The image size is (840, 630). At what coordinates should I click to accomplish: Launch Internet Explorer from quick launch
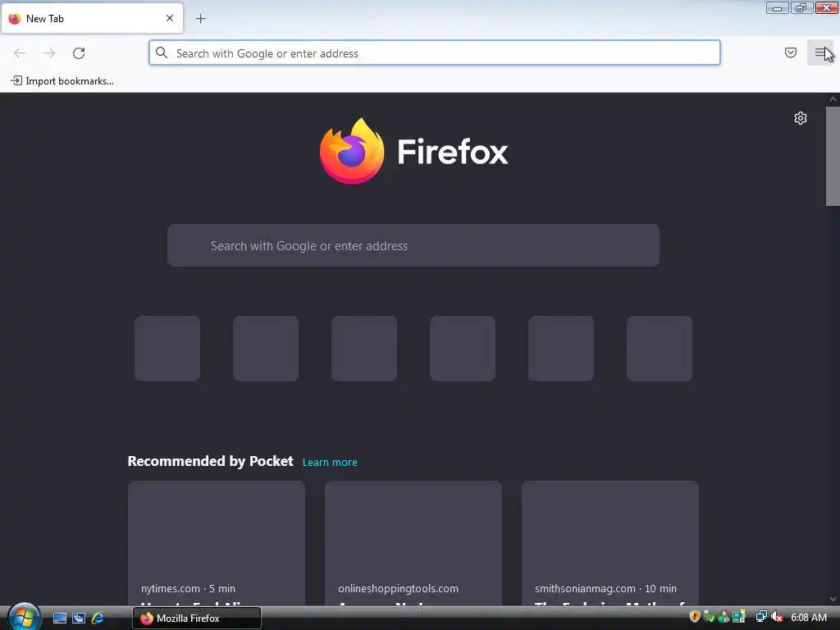coord(98,618)
